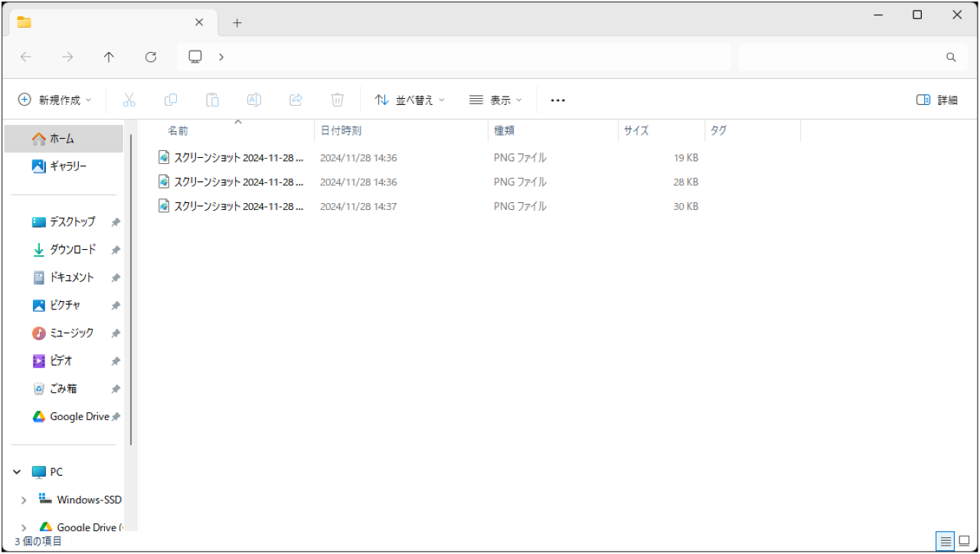
Task: Open デスクトップ in quick access
Action: (x=64, y=222)
